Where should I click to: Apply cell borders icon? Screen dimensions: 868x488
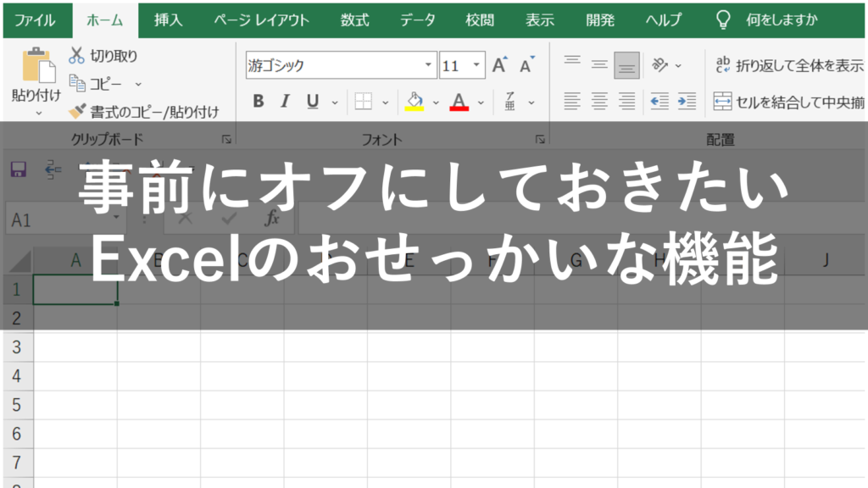pos(363,102)
